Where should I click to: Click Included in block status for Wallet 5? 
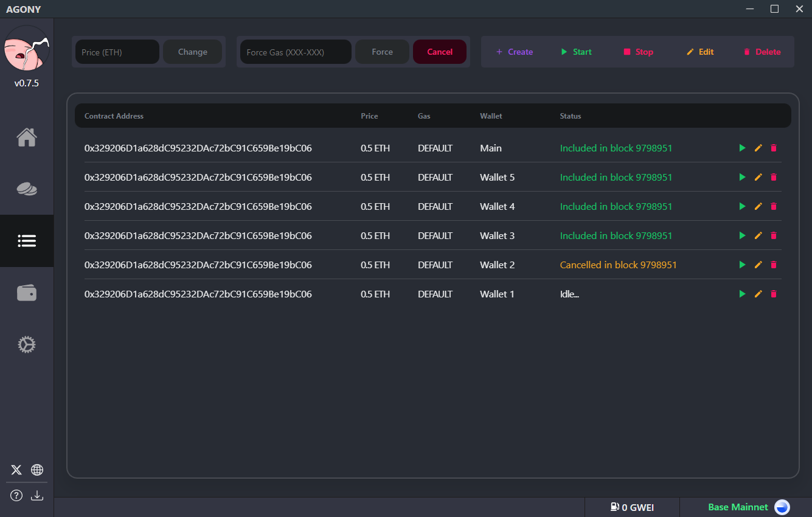pyautogui.click(x=616, y=177)
